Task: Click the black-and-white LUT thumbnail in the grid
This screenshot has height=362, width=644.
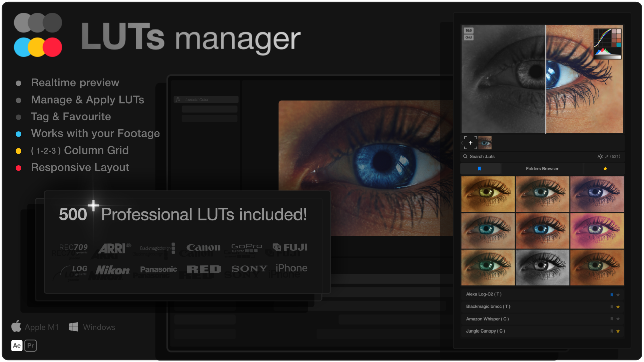Action: click(542, 267)
